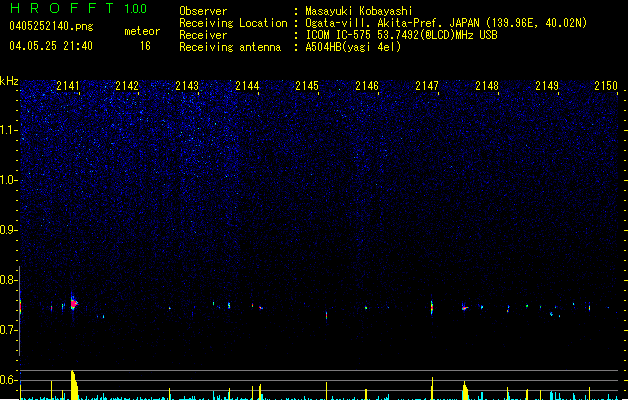
Task: Click the 2147 time axis label
Action: [x=427, y=86]
